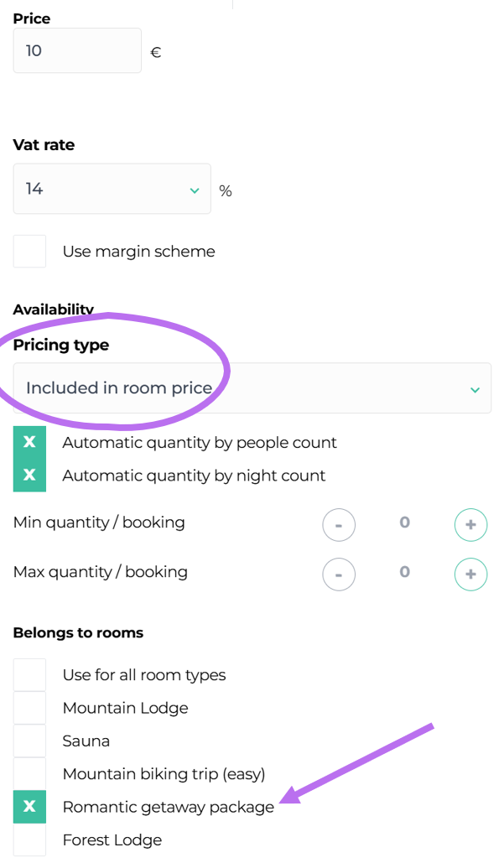Viewport: 504px width, 863px height.
Task: Select the Sauna checkbox
Action: point(29,741)
